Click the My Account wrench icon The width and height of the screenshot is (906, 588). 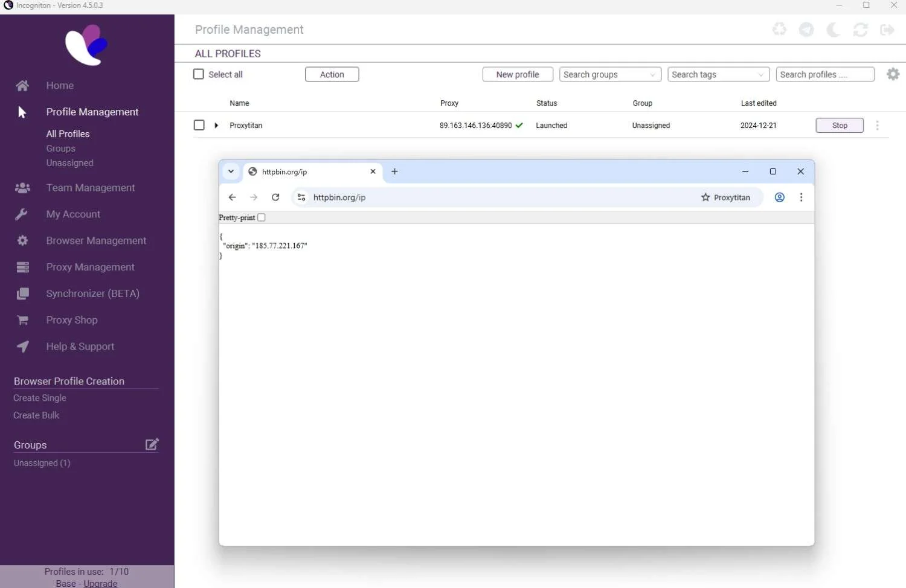(21, 214)
